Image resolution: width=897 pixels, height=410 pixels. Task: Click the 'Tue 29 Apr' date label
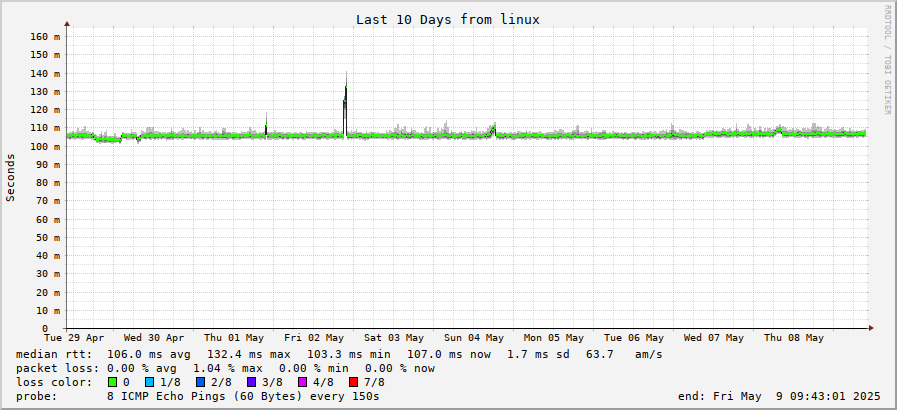[x=74, y=337]
